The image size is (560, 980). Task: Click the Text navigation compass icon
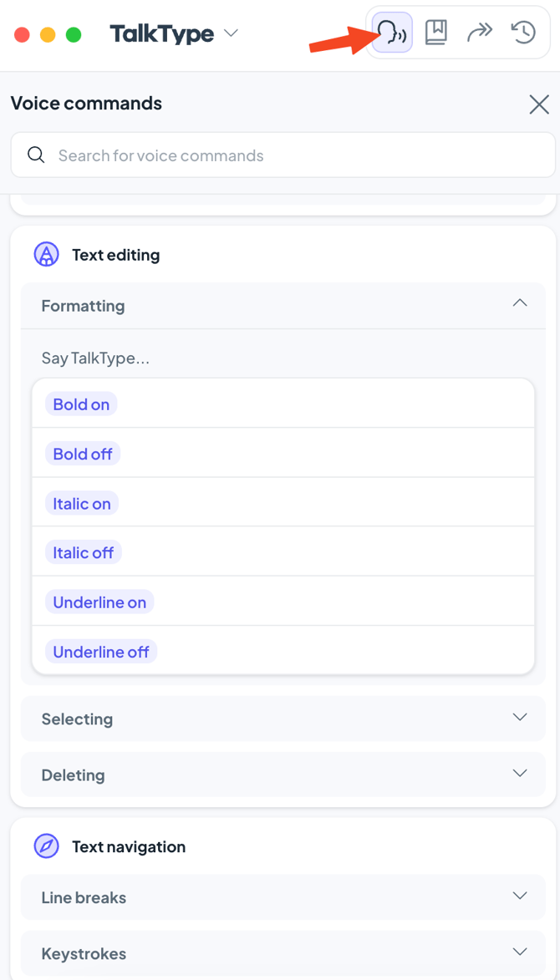[46, 846]
